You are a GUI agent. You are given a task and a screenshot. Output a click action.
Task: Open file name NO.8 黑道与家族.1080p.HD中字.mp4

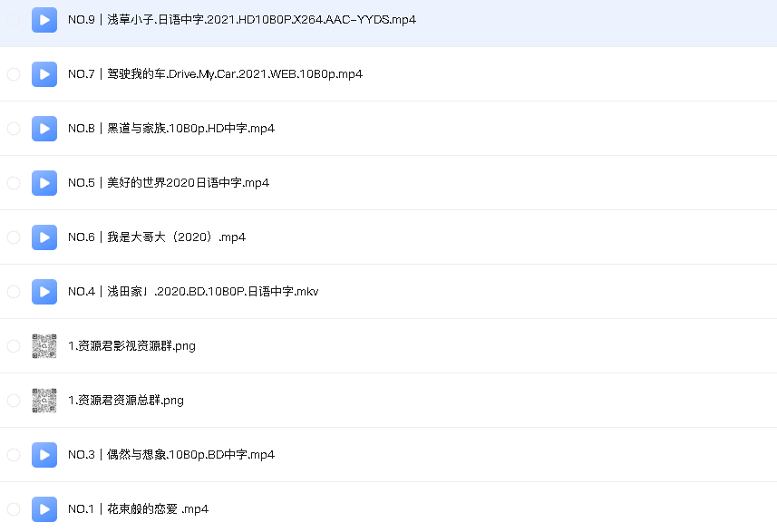[171, 129]
